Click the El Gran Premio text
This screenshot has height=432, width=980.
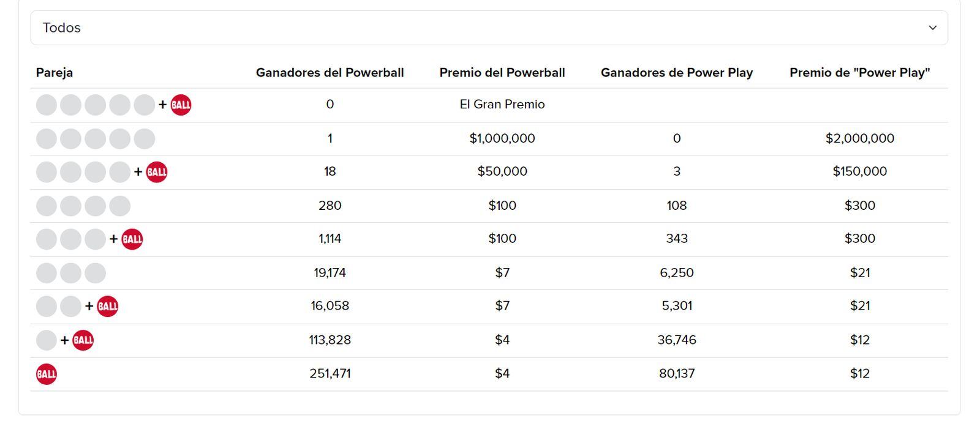pyautogui.click(x=502, y=104)
